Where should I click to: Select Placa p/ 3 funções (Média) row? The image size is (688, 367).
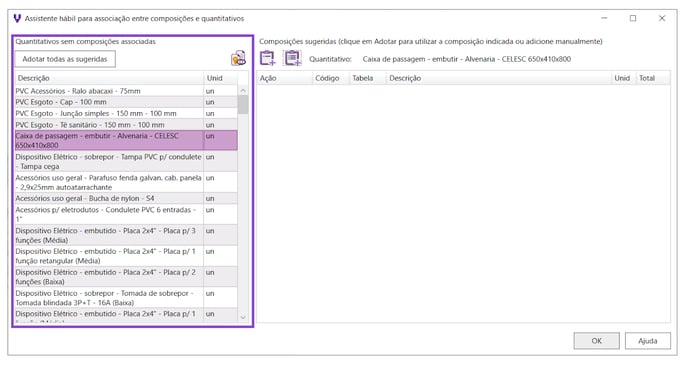[126, 235]
